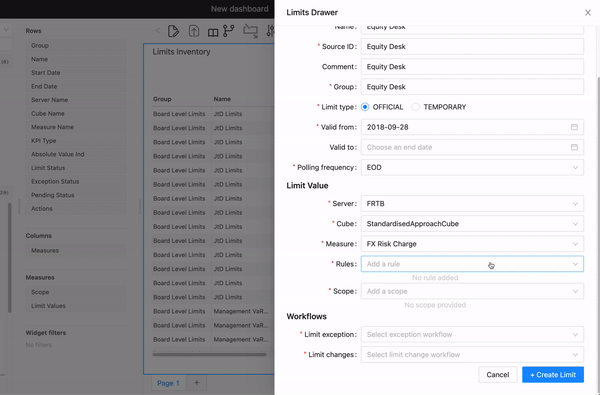Select the OFFICIAL limit type radio button
The height and width of the screenshot is (395, 600).
pyautogui.click(x=365, y=107)
